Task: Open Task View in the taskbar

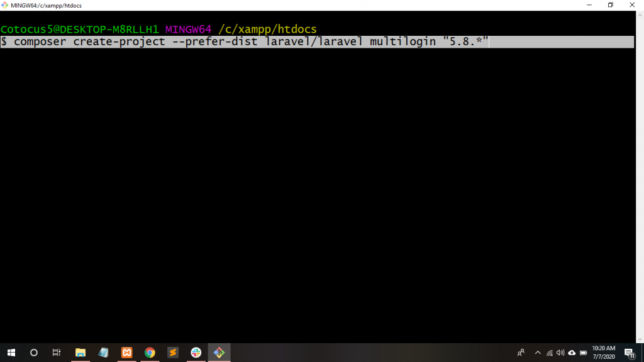Action: pos(56,353)
